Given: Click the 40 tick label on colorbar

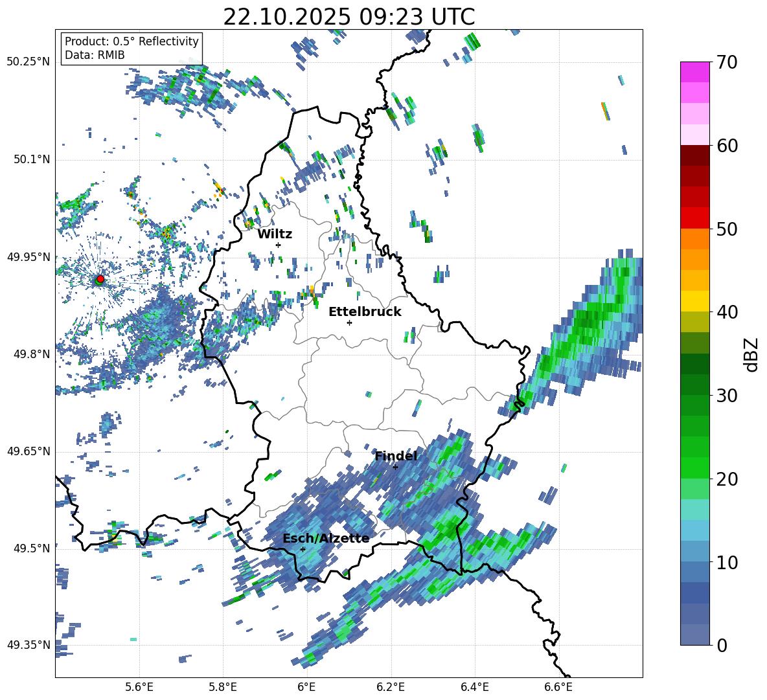Looking at the screenshot, I should coord(727,312).
